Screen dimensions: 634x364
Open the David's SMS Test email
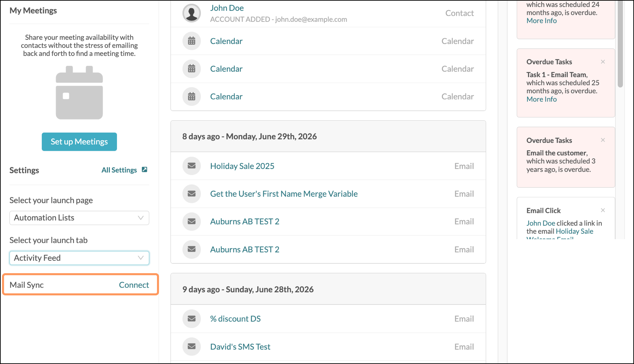click(240, 347)
